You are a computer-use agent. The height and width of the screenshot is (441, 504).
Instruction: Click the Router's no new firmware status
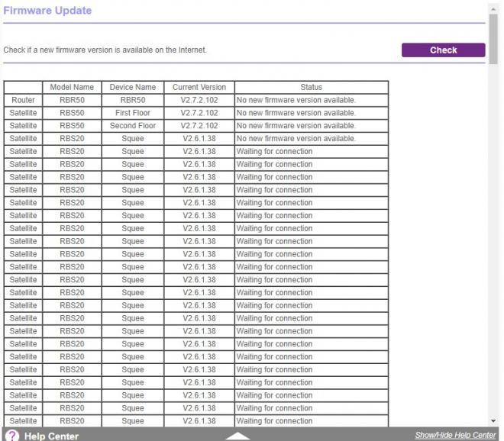296,100
